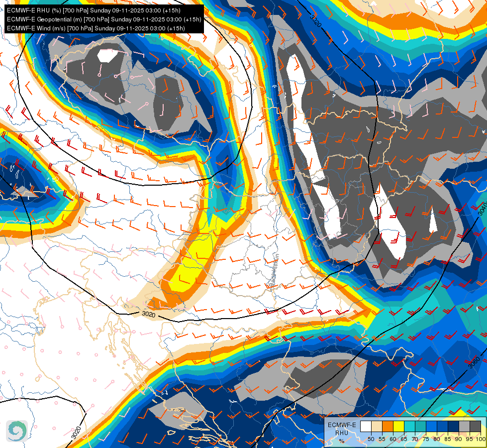
Task: Pick the navy 85-90 legend swatch
Action: pos(453,426)
